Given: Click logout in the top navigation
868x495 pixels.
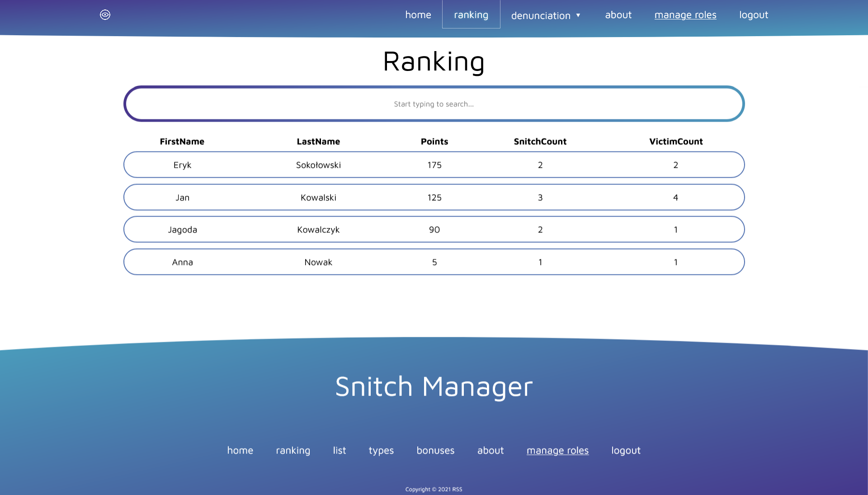Looking at the screenshot, I should pos(753,15).
